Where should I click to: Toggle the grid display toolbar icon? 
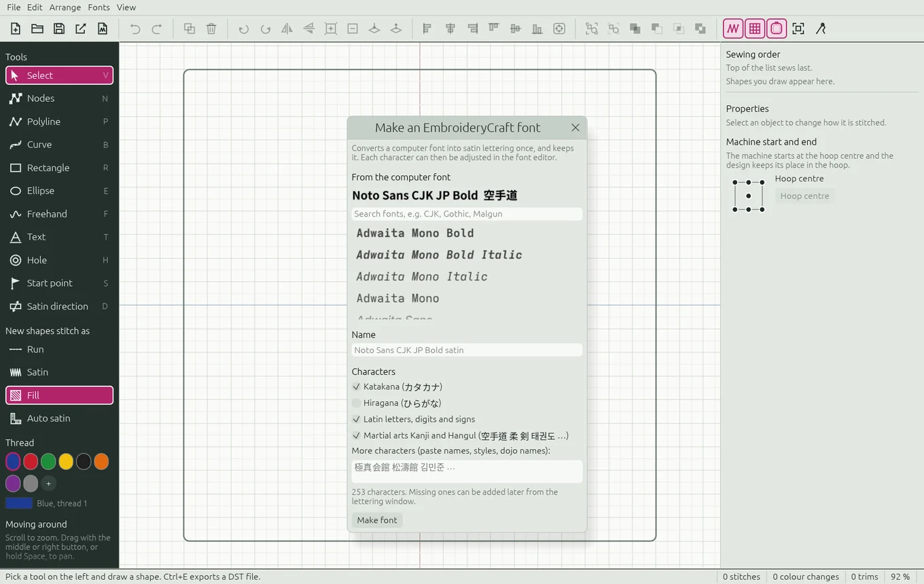pyautogui.click(x=755, y=29)
